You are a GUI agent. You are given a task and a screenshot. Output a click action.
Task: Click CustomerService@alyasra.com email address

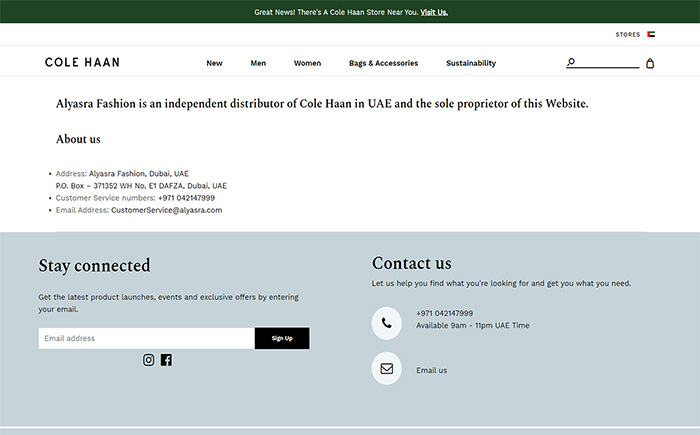click(x=167, y=210)
